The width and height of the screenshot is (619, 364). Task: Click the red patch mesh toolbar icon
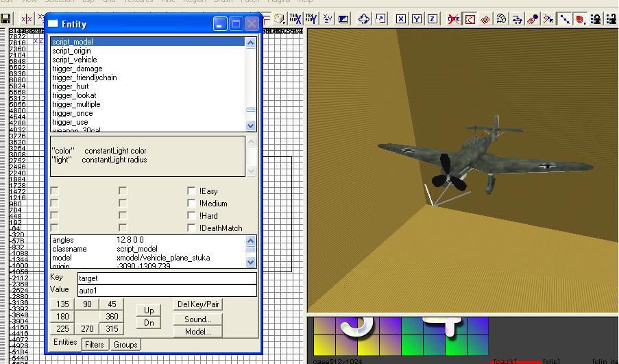(485, 19)
